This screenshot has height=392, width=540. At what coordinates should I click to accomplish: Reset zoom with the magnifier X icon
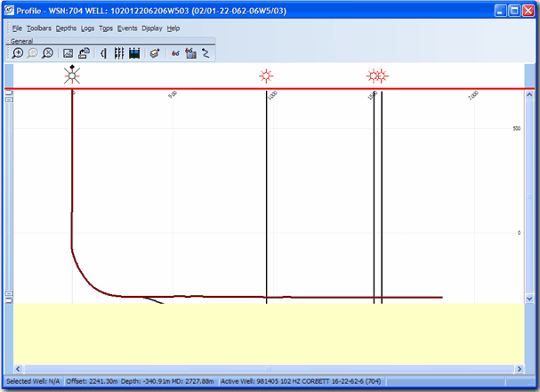coord(48,53)
